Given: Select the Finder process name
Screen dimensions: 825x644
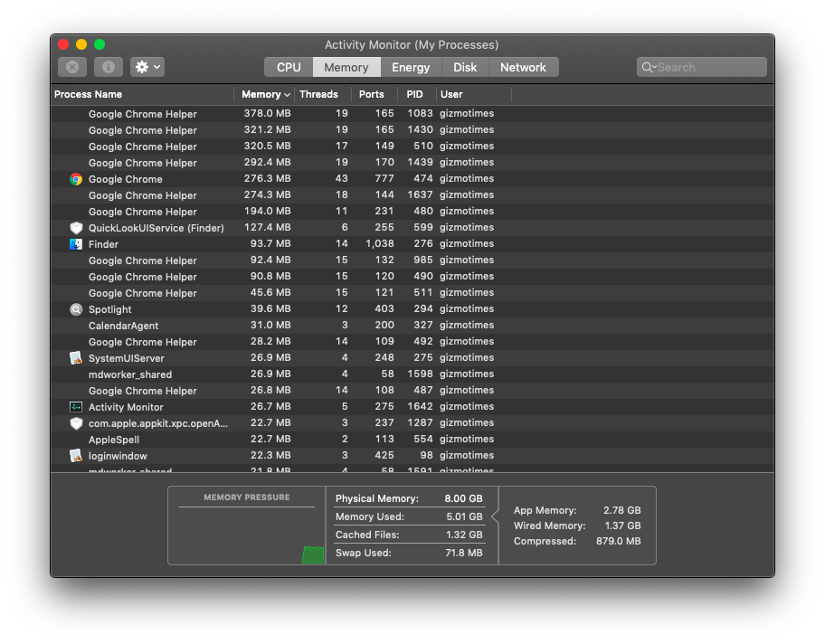Looking at the screenshot, I should 103,244.
